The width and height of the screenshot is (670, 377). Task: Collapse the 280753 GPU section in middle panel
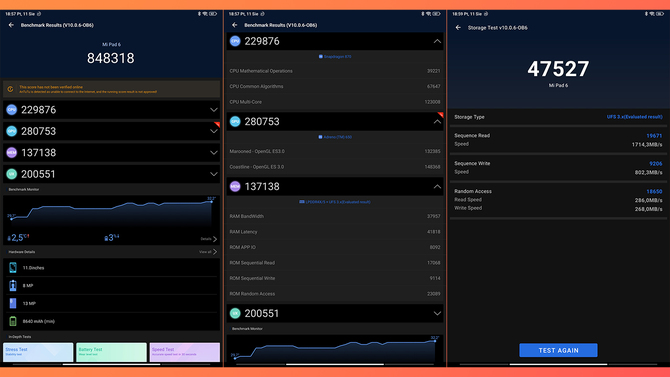click(x=437, y=122)
